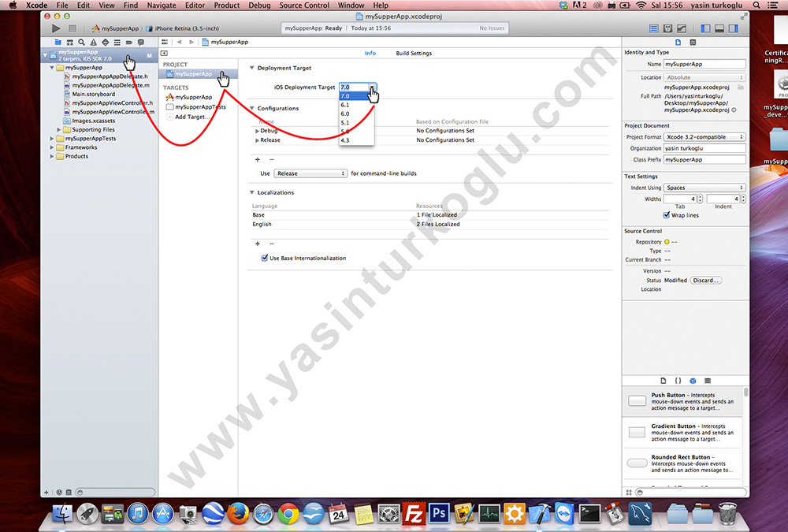The width and height of the screenshot is (788, 532).
Task: Show the Media library
Action: click(x=708, y=381)
